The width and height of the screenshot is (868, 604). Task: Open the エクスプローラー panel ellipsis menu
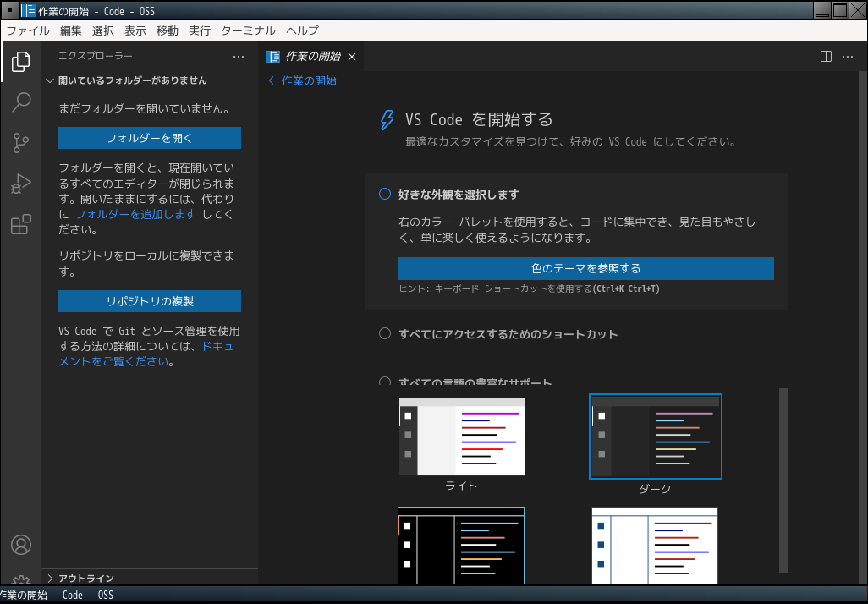pyautogui.click(x=239, y=57)
